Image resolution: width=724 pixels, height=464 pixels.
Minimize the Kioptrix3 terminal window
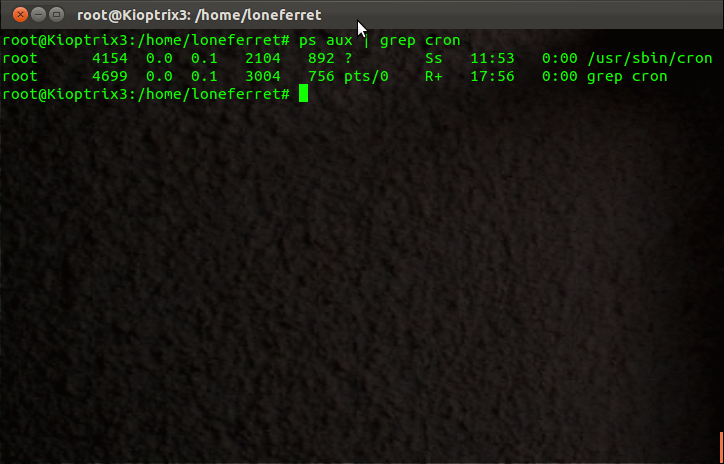pyautogui.click(x=38, y=15)
